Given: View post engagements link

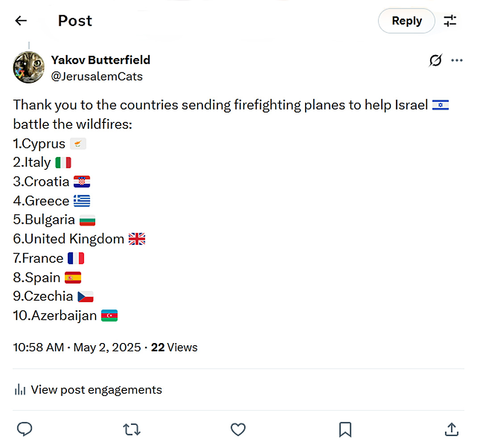Looking at the screenshot, I should [x=96, y=389].
